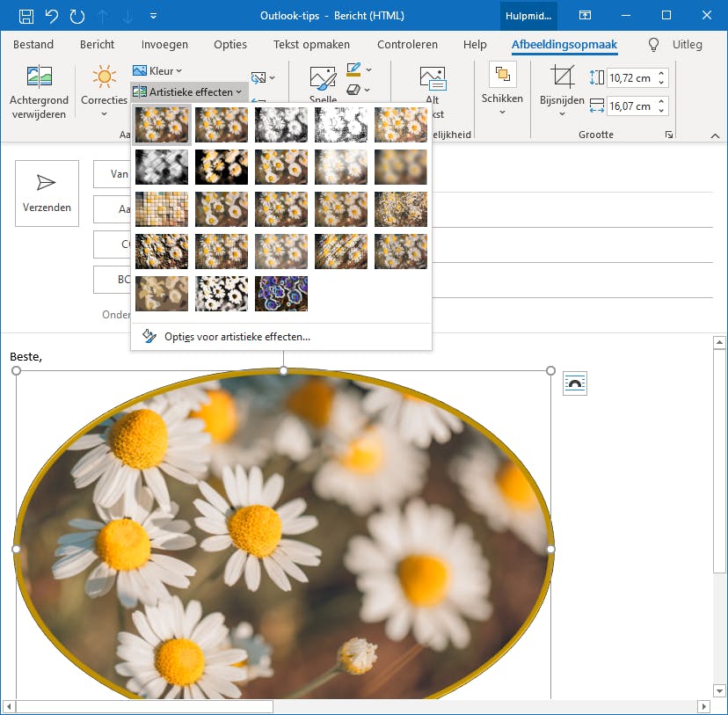Switch to the Invoegen tab
Viewport: 728px width, 715px height.
[x=164, y=45]
